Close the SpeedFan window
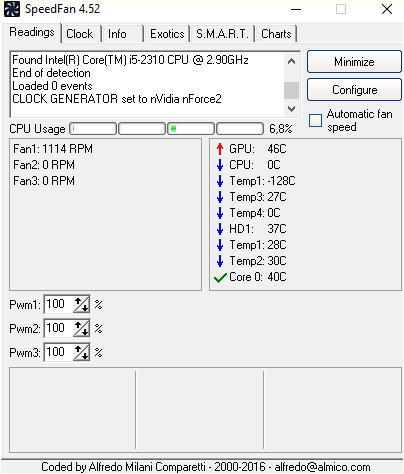404x474 pixels. point(387,9)
